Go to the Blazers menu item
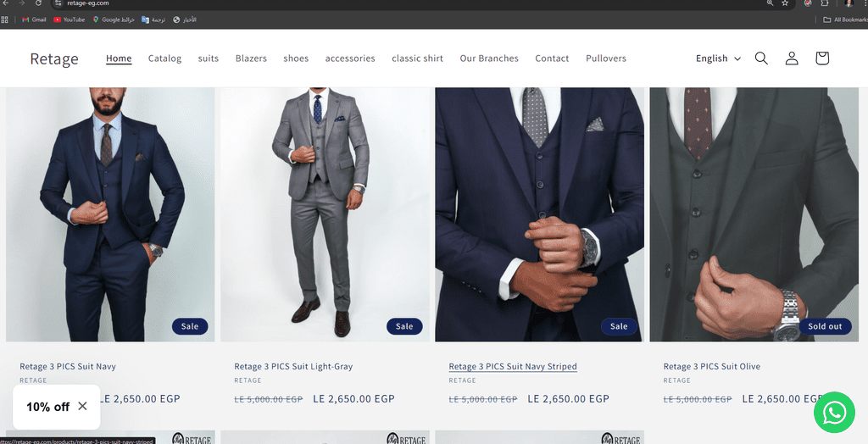The image size is (868, 444). (x=251, y=58)
